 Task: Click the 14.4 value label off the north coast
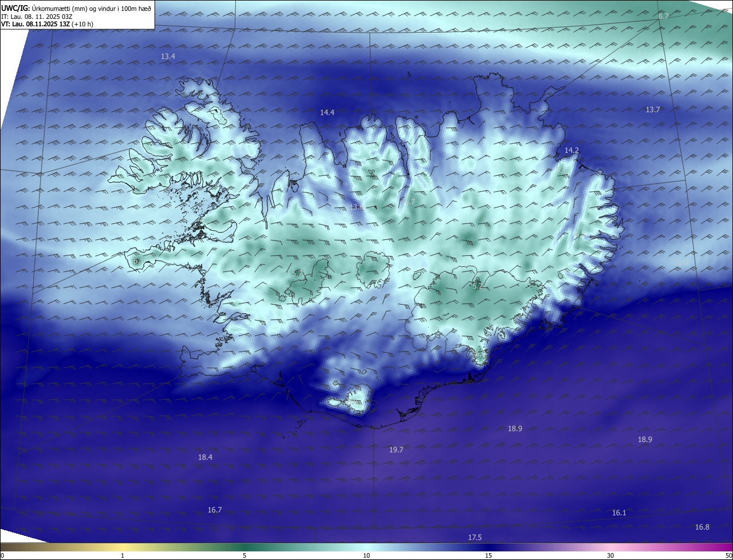pos(327,113)
